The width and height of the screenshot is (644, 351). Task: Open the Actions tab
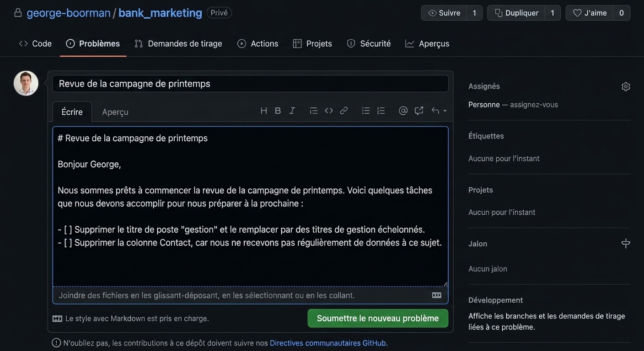click(258, 43)
